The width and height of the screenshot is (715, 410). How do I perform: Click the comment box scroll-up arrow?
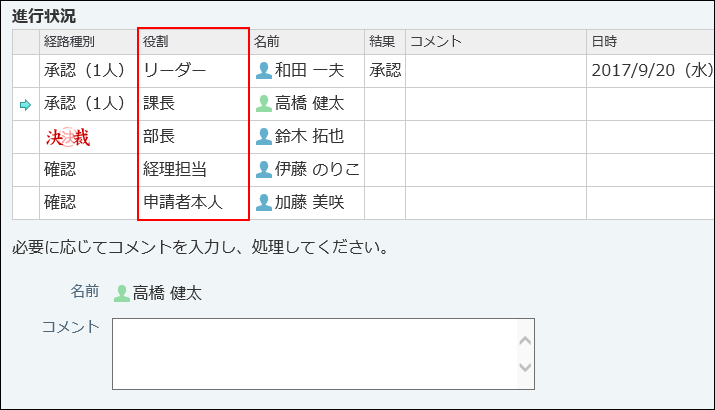(524, 340)
